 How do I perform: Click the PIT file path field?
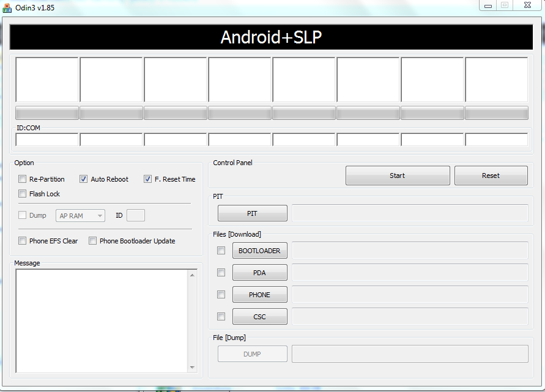[410, 213]
